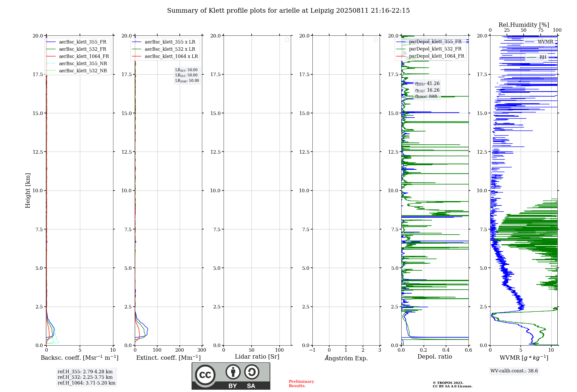Select the aerBsc_klett_532_FR legend label
Image resolution: width=577 pixels, height=392 pixels.
coord(83,49)
